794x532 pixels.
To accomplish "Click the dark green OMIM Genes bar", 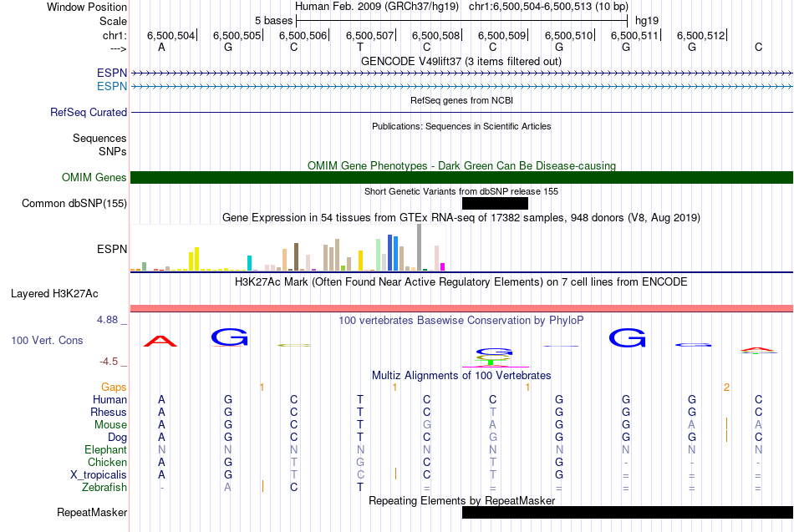I will [461, 177].
